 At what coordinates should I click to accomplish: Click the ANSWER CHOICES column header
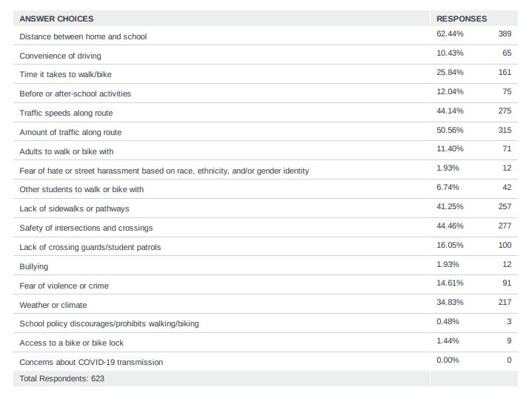point(56,19)
